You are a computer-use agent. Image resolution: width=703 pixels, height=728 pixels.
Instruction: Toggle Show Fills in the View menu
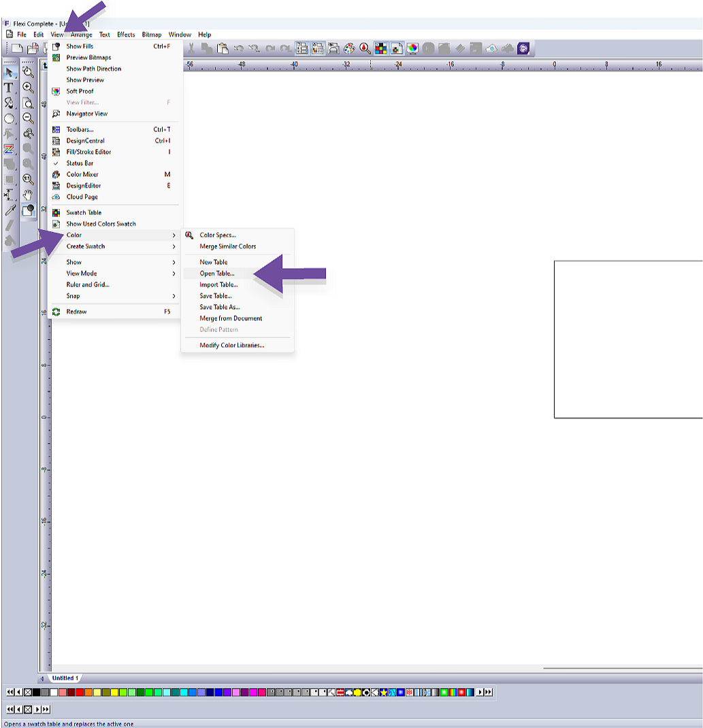coord(82,46)
